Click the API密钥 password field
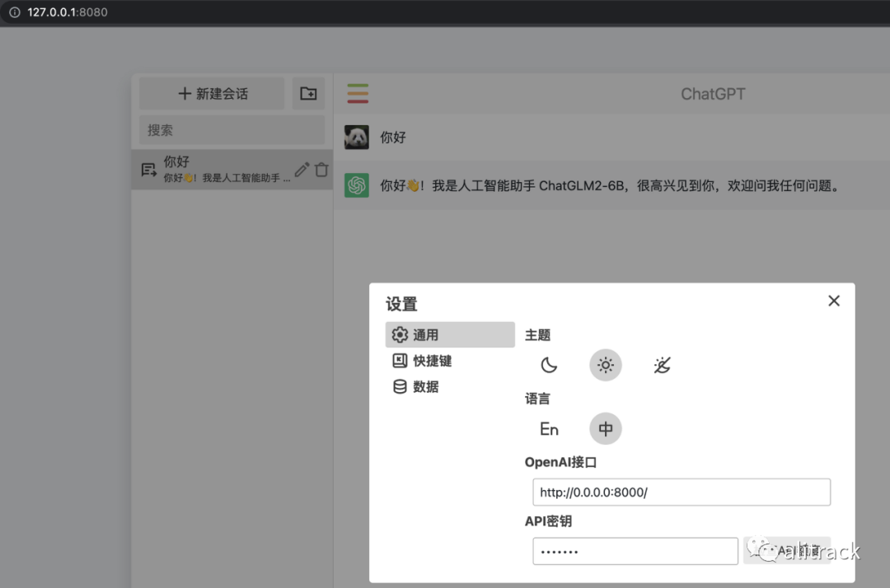The width and height of the screenshot is (890, 588). [635, 551]
